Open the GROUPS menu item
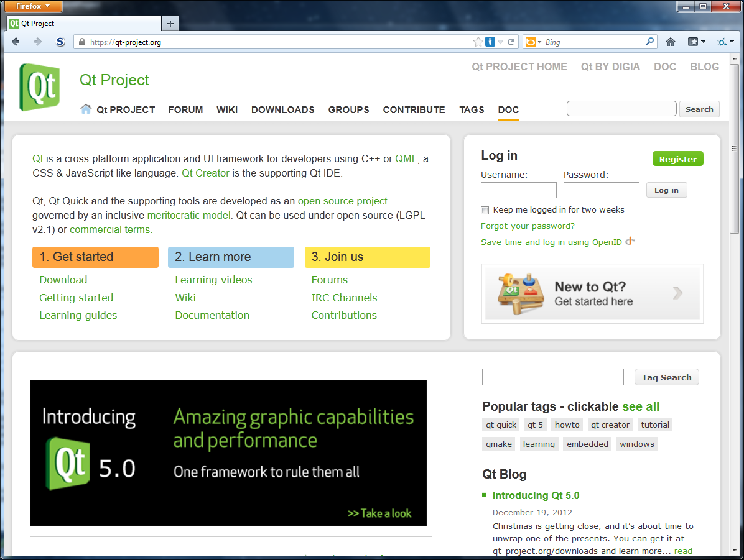The image size is (744, 560). 349,109
